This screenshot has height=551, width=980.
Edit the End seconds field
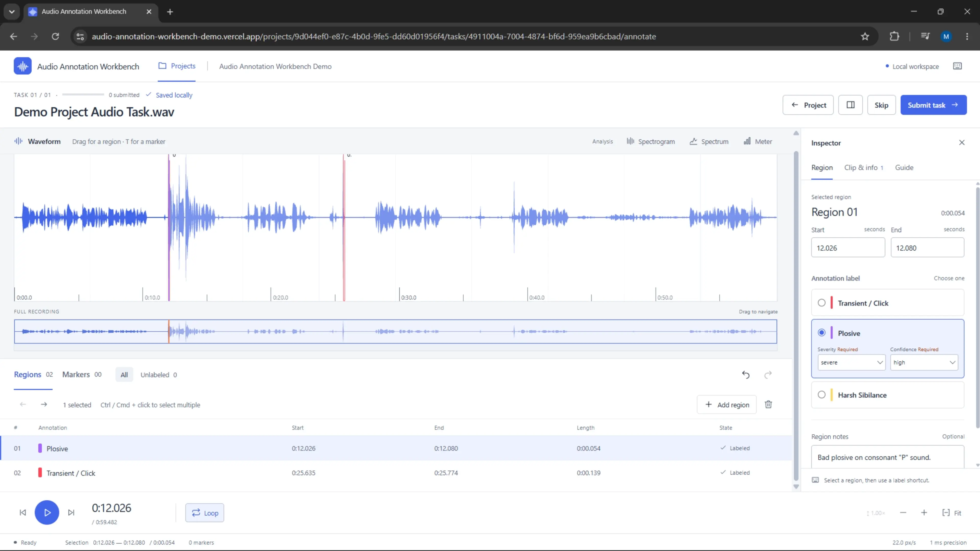[927, 248]
